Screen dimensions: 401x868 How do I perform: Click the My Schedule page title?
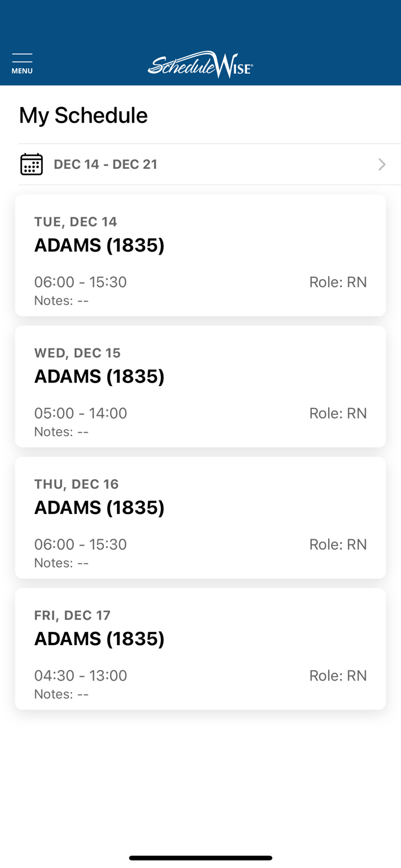[x=83, y=115]
